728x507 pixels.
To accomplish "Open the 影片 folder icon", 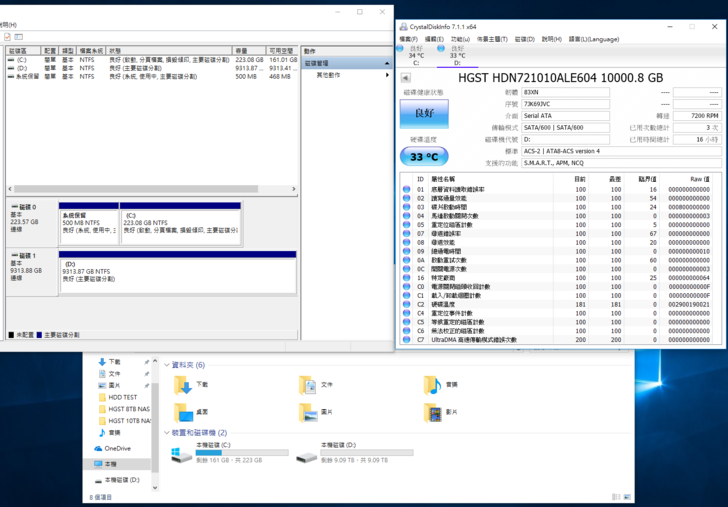I will [432, 412].
